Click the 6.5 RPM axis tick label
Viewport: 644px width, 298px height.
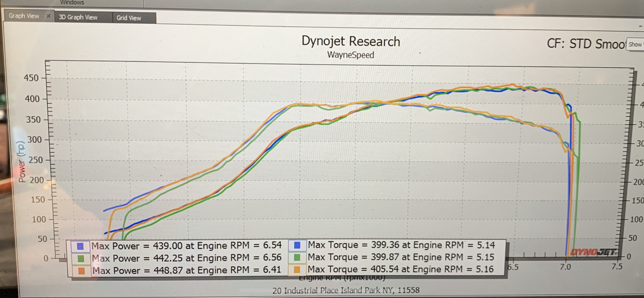513,267
